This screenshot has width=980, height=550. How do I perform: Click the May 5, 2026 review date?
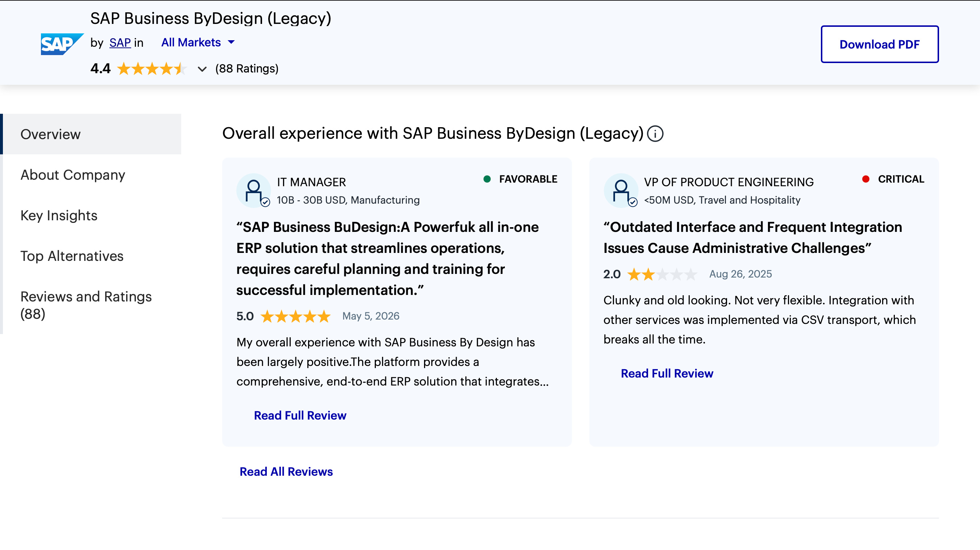point(371,316)
